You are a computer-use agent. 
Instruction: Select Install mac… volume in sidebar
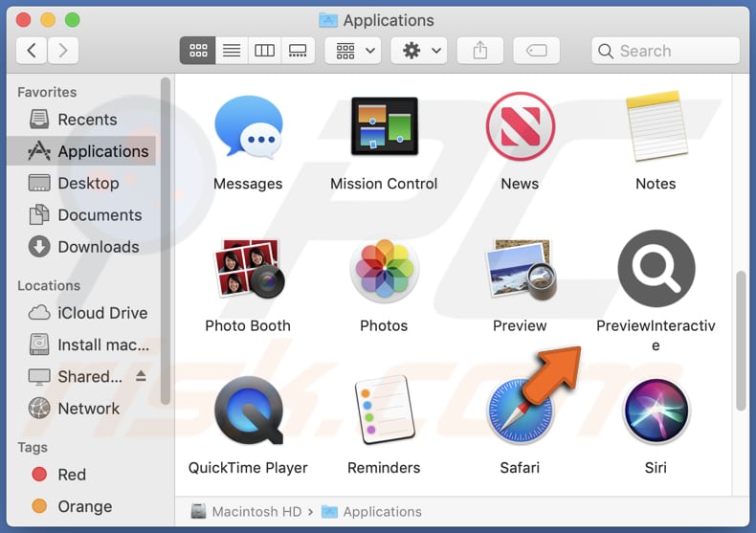[82, 344]
